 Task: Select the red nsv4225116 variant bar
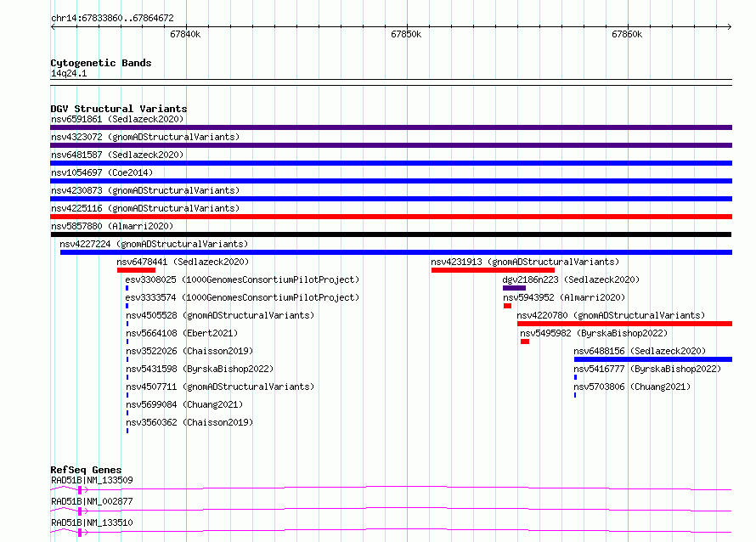[x=391, y=217]
